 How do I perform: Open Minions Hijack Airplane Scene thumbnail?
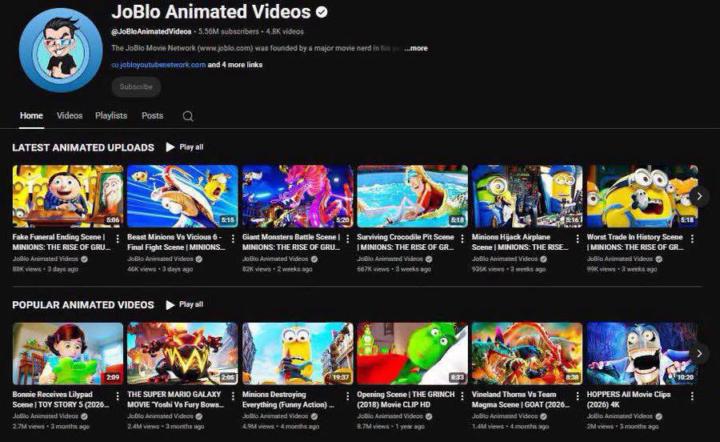tap(527, 196)
